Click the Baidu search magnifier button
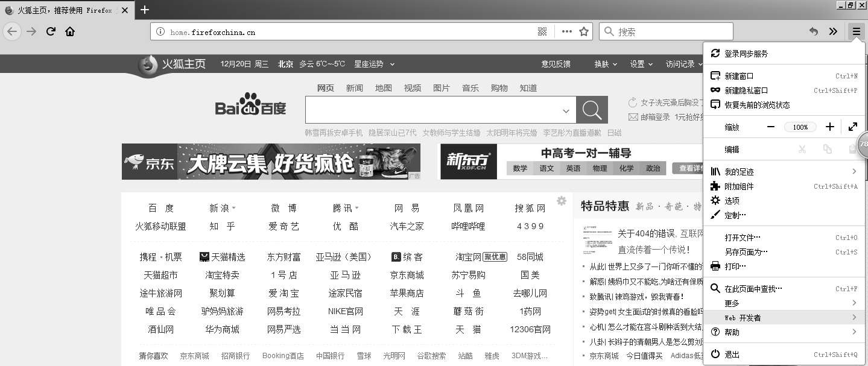This screenshot has width=868, height=366. [x=592, y=110]
